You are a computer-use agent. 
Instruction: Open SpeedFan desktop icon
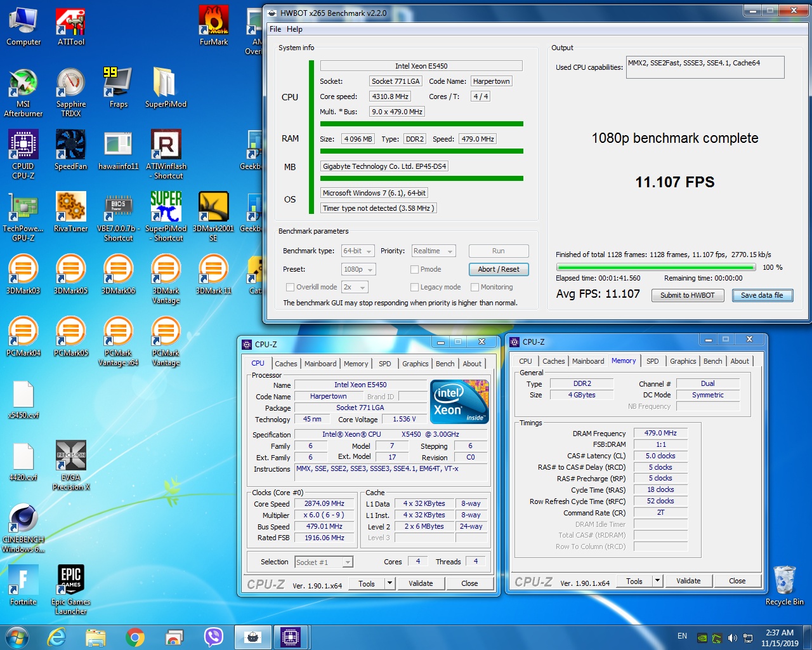[x=70, y=150]
